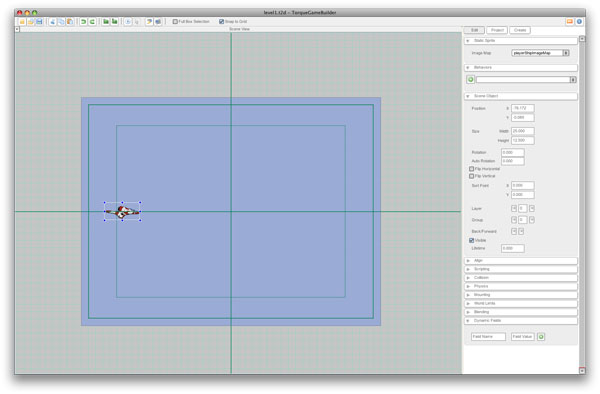Collapse the Dynamic Fields section
Screen dimensions: 600x394
tap(521, 321)
